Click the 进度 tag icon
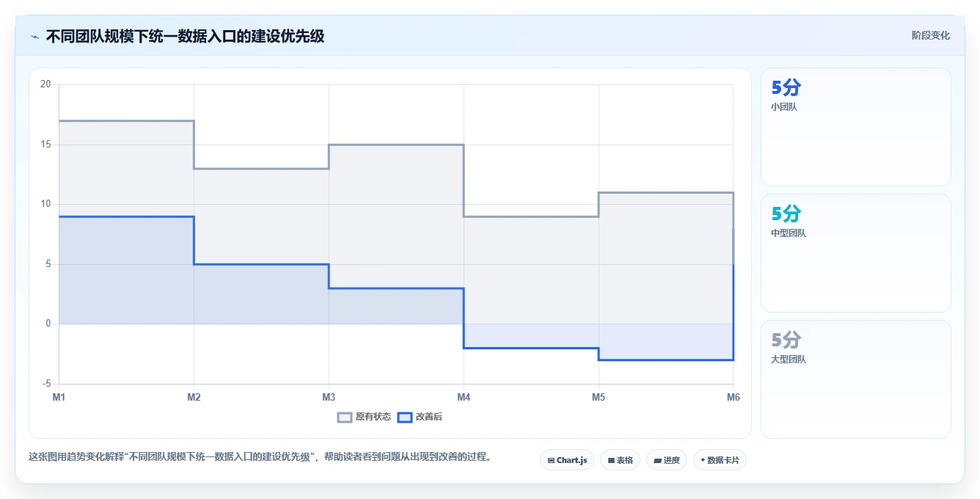 [x=657, y=461]
